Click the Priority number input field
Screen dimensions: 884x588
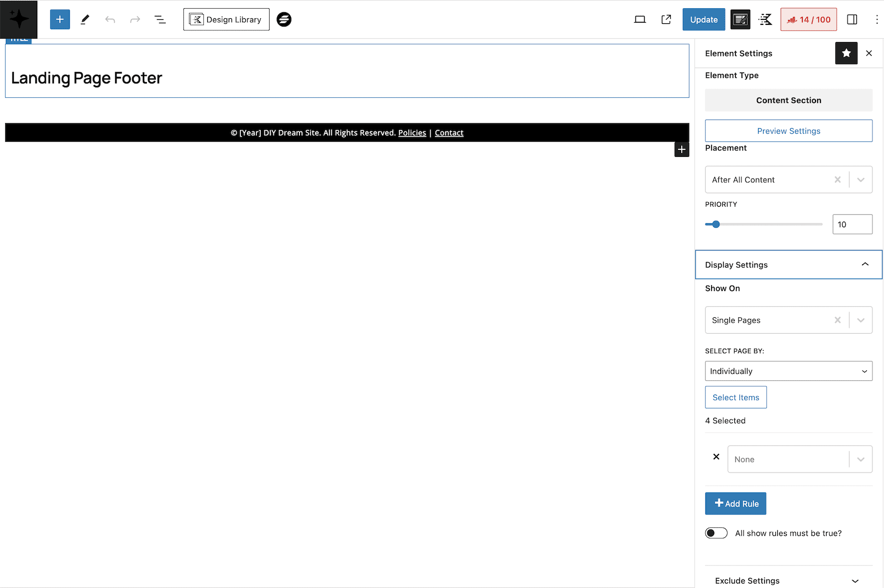point(852,224)
